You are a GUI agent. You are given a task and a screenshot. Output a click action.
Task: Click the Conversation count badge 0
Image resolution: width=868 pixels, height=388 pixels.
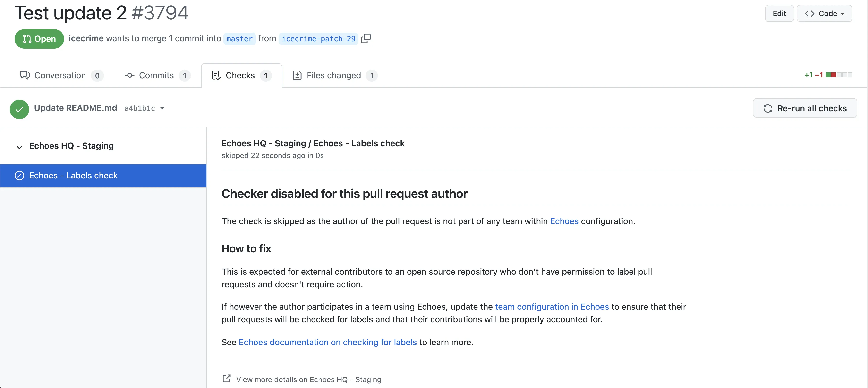(x=97, y=76)
